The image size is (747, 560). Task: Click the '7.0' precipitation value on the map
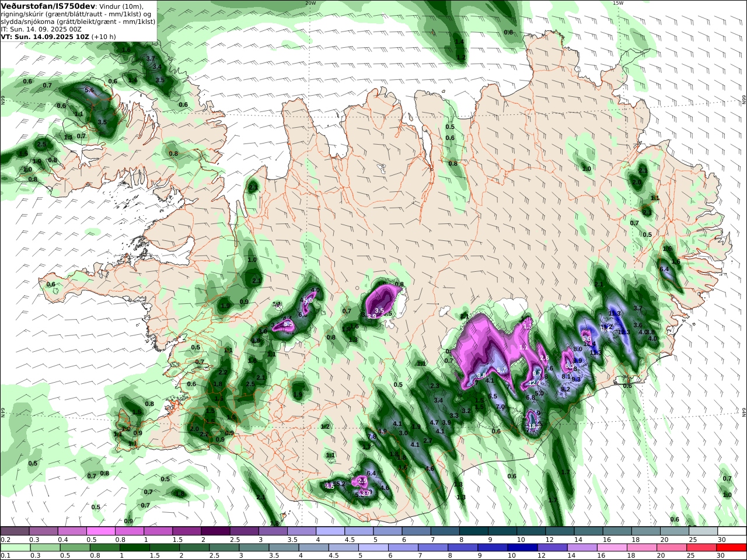pos(500,407)
